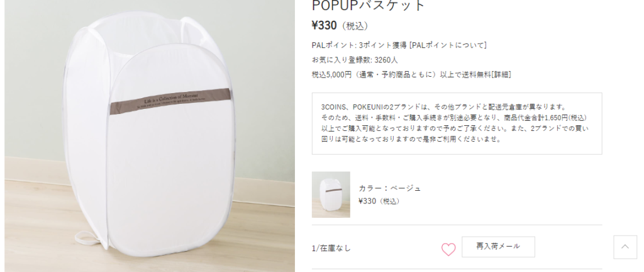The height and width of the screenshot is (272, 644).
Task: Click the white loop handle at basket base
Action: pyautogui.click(x=87, y=237)
